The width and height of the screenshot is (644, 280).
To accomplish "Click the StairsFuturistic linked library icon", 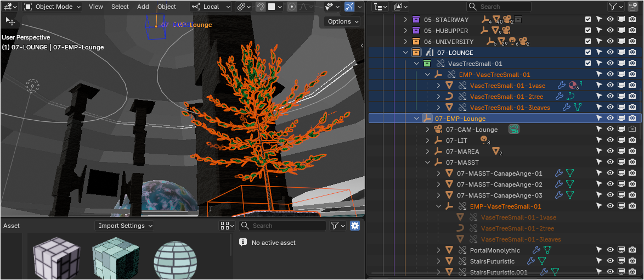I will click(x=462, y=261).
